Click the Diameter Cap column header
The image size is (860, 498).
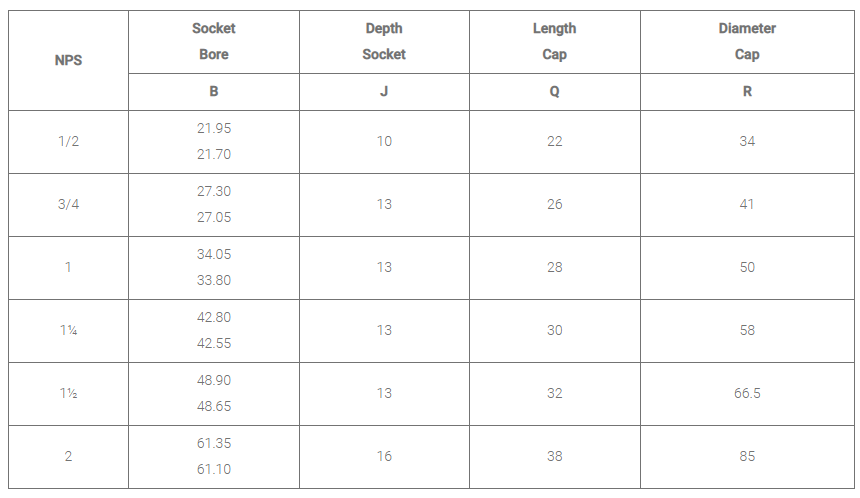point(747,42)
